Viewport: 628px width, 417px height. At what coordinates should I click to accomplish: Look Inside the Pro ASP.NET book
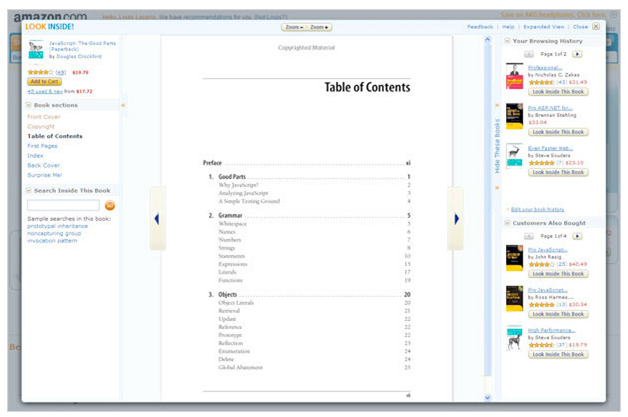[x=558, y=132]
